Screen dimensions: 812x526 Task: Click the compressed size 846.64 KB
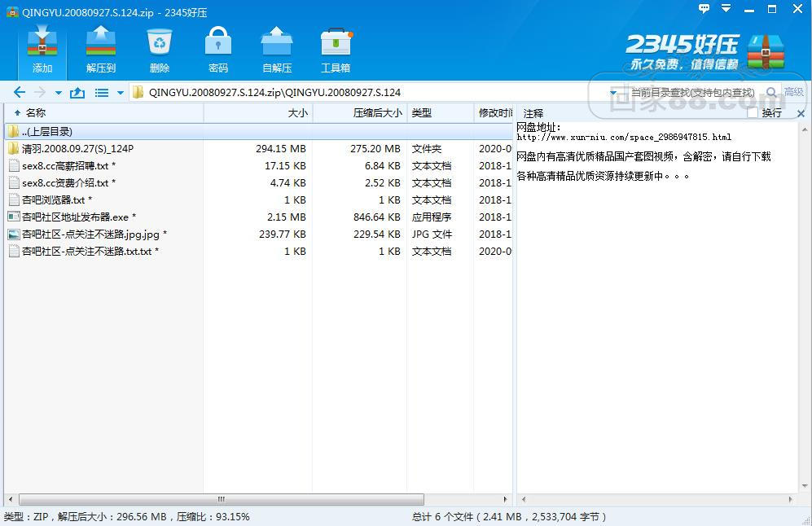(x=377, y=217)
